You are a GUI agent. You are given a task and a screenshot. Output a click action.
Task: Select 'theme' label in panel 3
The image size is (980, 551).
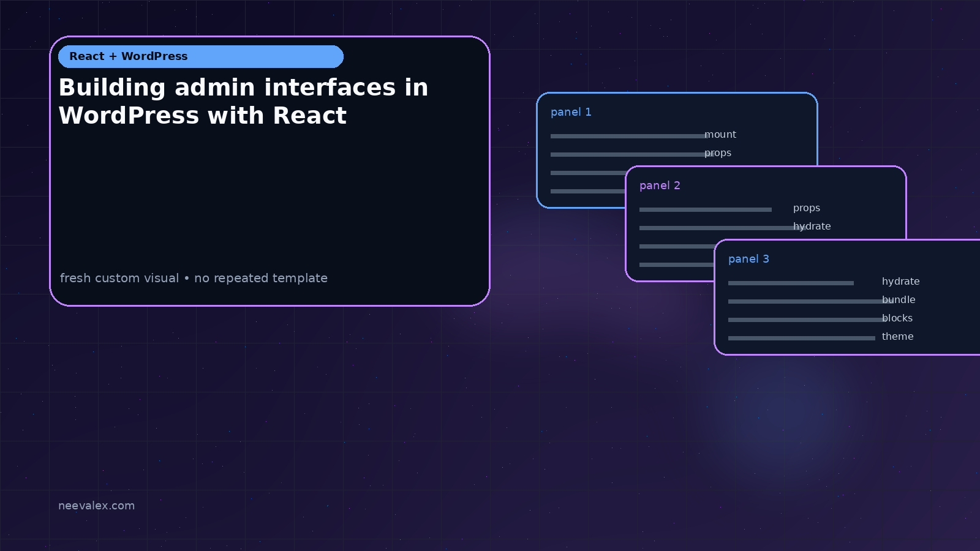tap(898, 337)
